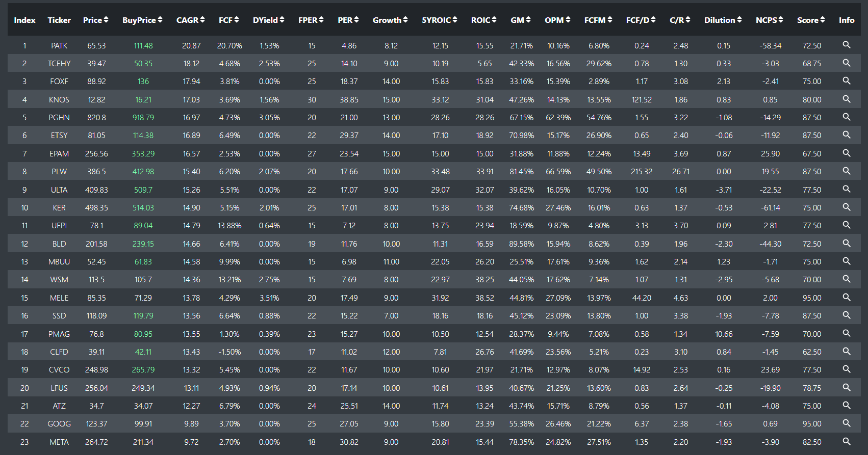The image size is (868, 455).
Task: Sort by Dilution column header
Action: 723,20
